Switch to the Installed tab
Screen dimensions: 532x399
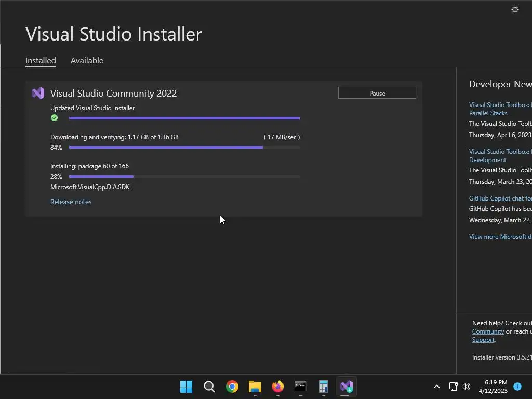click(41, 61)
